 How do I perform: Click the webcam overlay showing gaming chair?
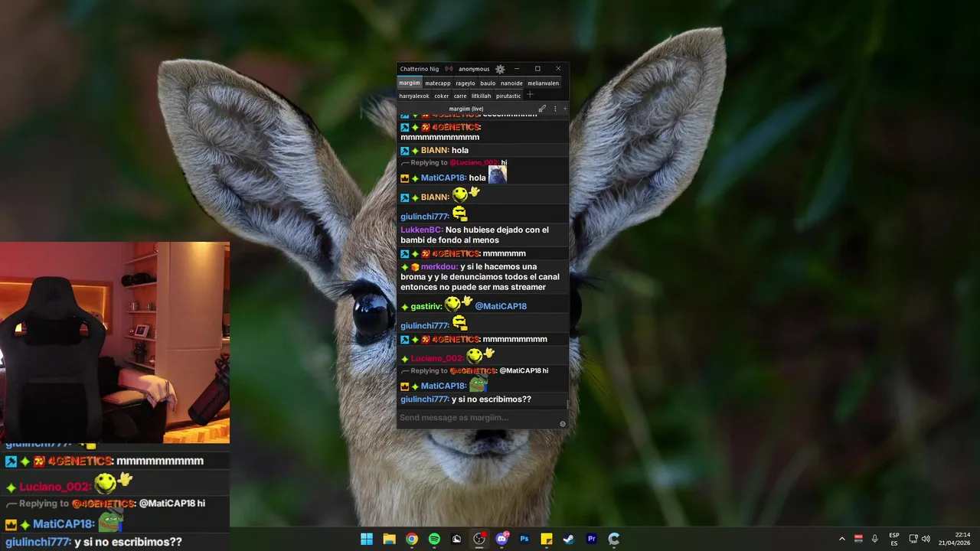(x=115, y=343)
